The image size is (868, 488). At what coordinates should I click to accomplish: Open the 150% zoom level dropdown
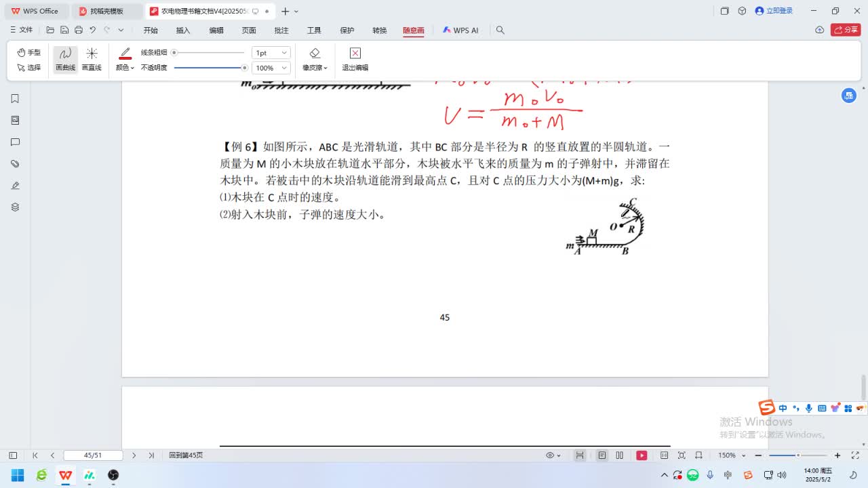732,455
